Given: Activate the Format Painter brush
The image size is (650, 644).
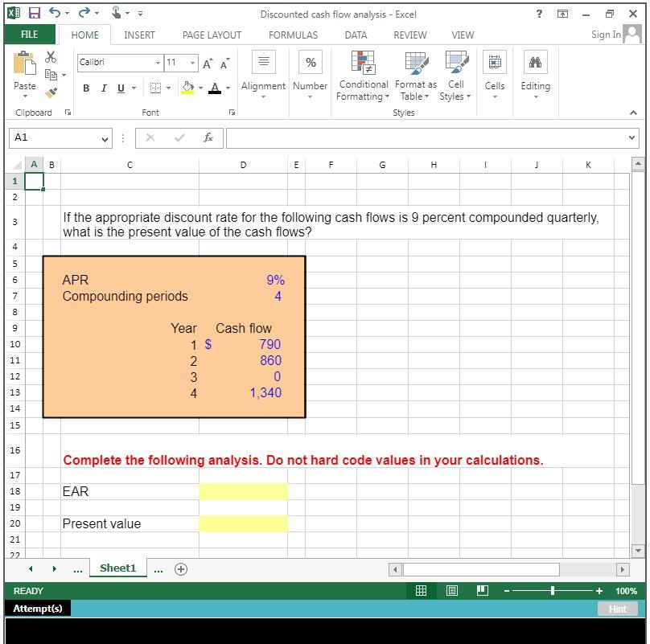Looking at the screenshot, I should [51, 92].
